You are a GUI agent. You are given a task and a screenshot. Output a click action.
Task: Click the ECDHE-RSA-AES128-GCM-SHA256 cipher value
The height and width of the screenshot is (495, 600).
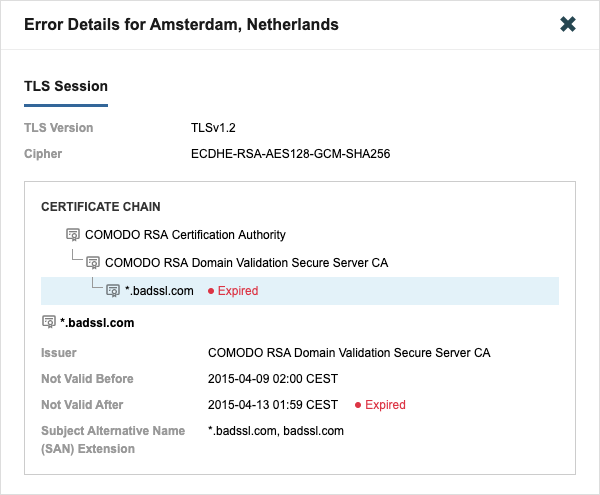pyautogui.click(x=291, y=154)
